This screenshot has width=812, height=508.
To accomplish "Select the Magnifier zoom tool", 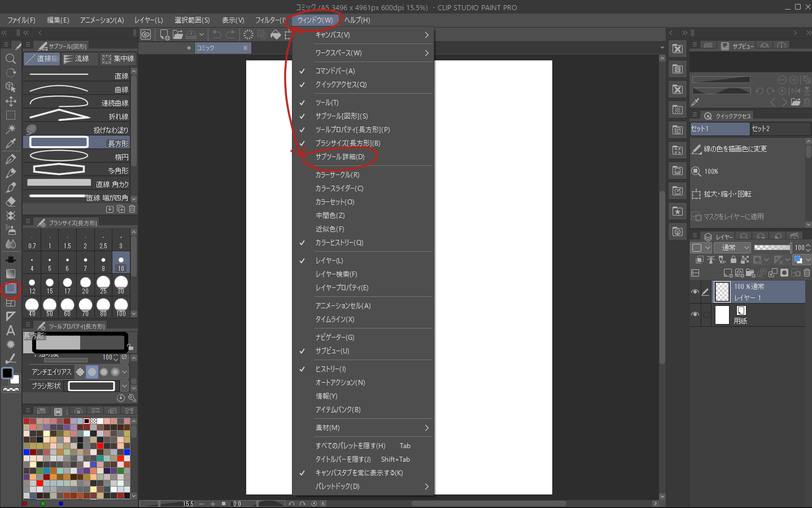I will [10, 59].
